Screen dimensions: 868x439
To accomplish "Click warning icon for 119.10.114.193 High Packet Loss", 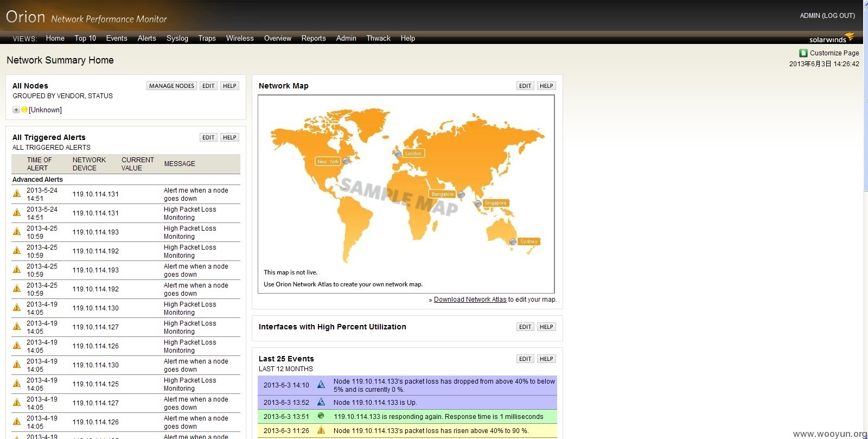I will [x=17, y=232].
